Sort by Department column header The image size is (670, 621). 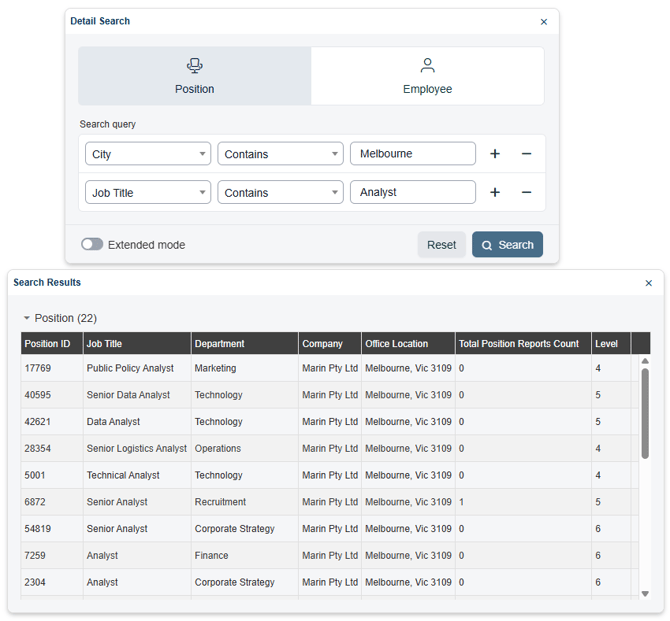tap(245, 344)
